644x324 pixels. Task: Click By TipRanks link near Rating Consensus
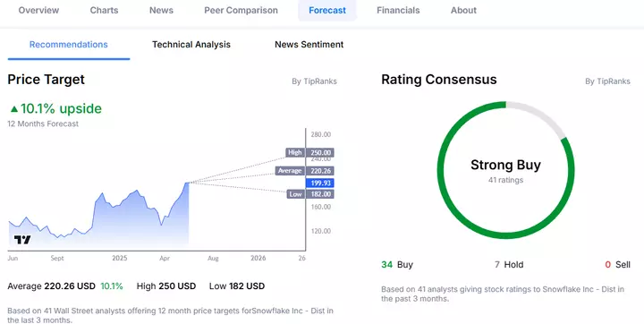click(x=607, y=81)
